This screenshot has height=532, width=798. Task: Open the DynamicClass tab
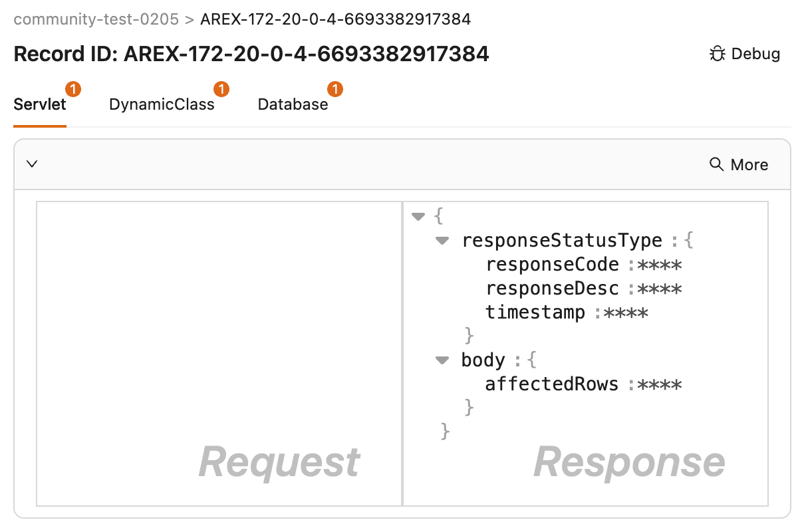[162, 104]
